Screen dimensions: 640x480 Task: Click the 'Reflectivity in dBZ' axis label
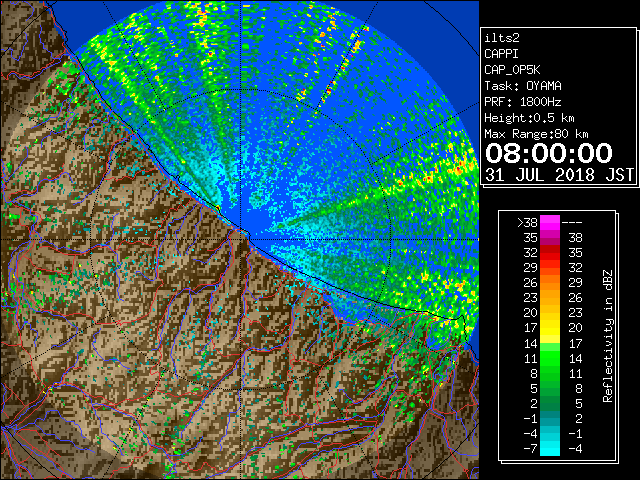pos(608,336)
